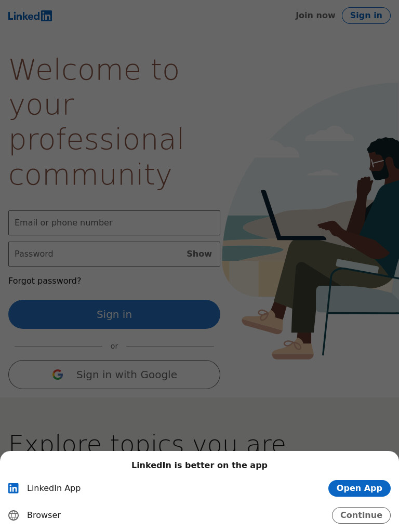Select the Browser option label
This screenshot has width=399, height=532.
[x=44, y=515]
